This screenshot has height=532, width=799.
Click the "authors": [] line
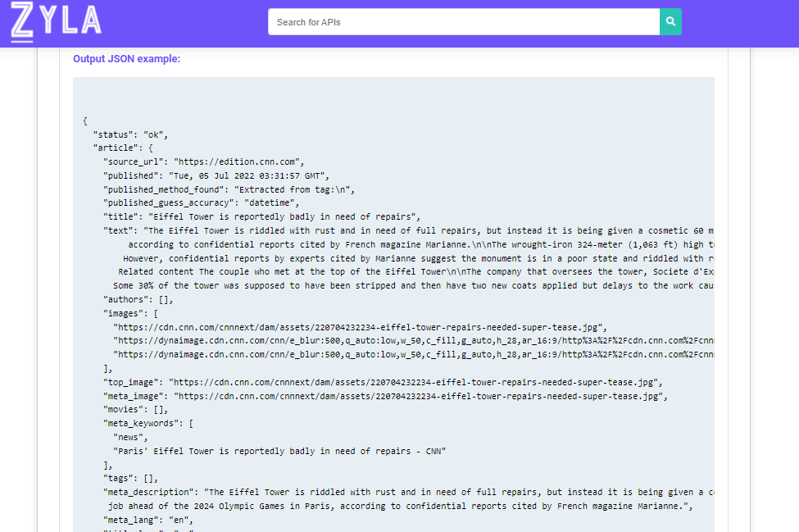(138, 299)
